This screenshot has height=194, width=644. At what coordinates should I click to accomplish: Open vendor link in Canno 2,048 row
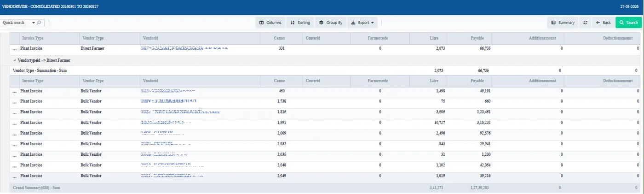click(x=172, y=165)
